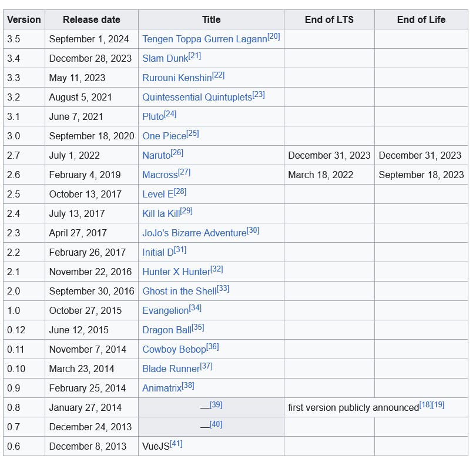Select the September 1, 2024 release date
The image size is (476, 462).
89,39
